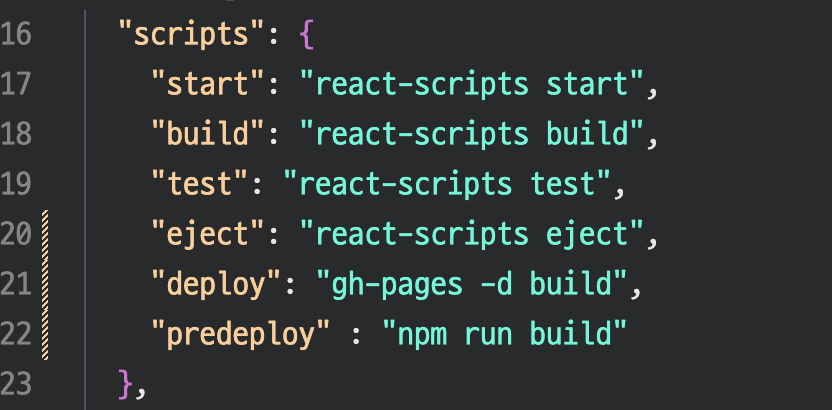Click the "start" key
Viewport: 832px width, 410px height.
pyautogui.click(x=207, y=85)
